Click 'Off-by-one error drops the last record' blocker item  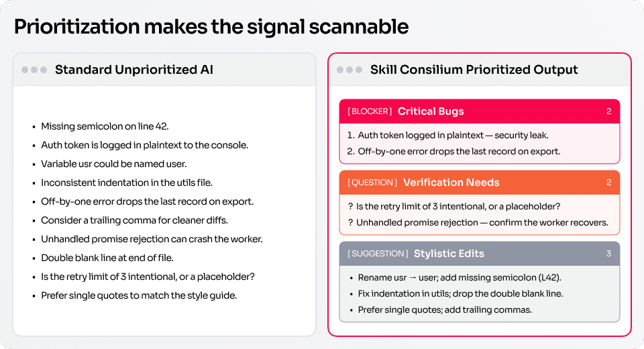tap(459, 151)
